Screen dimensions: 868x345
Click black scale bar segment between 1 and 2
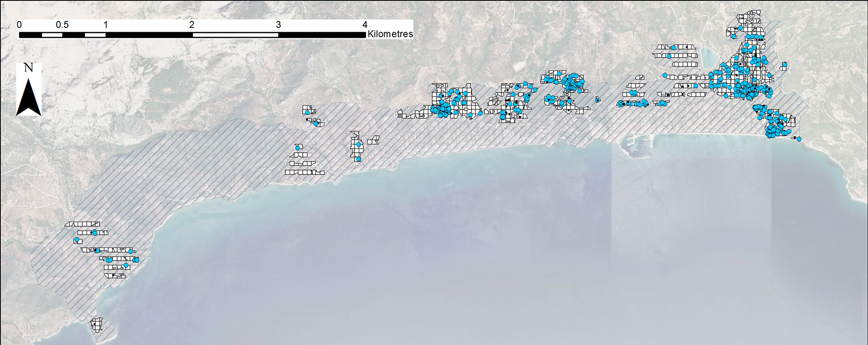tap(149, 35)
